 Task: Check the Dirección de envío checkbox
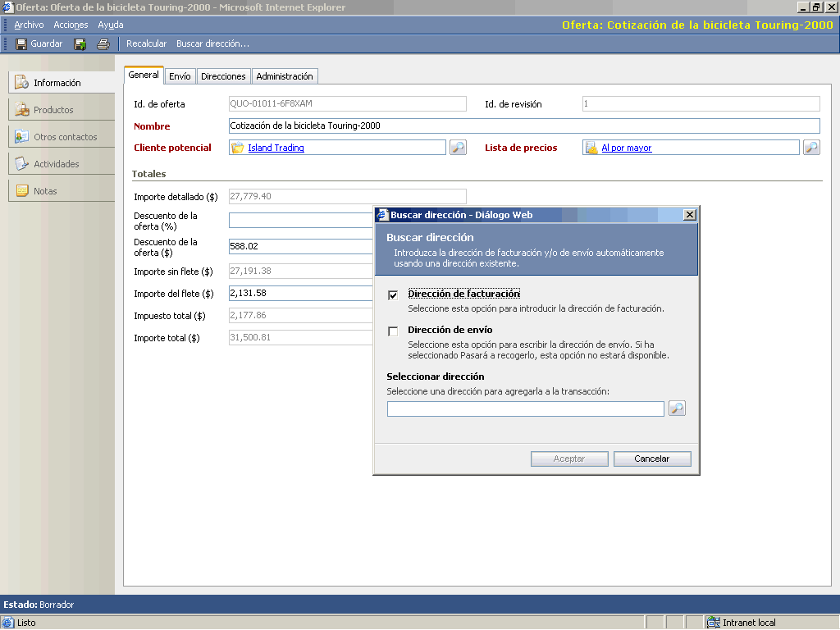tap(393, 331)
